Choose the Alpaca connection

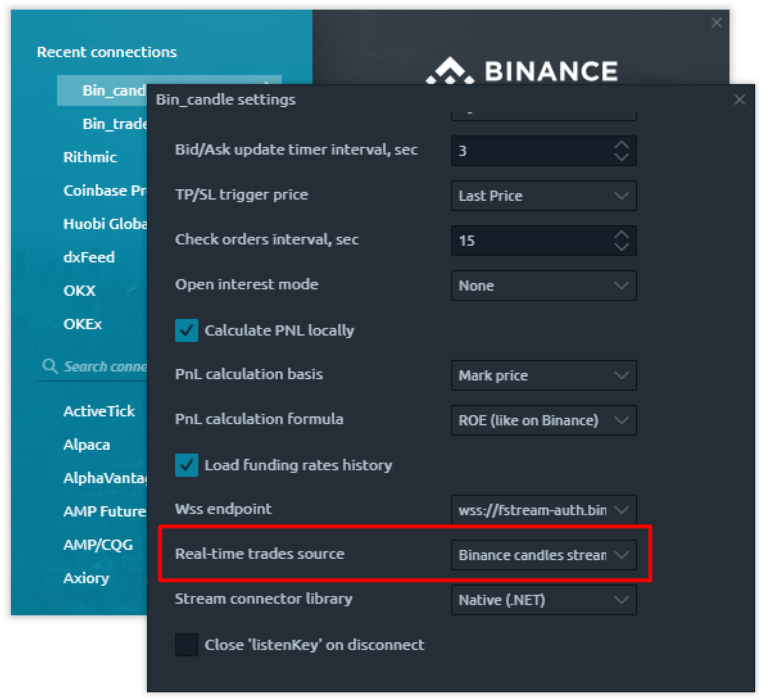pos(87,445)
